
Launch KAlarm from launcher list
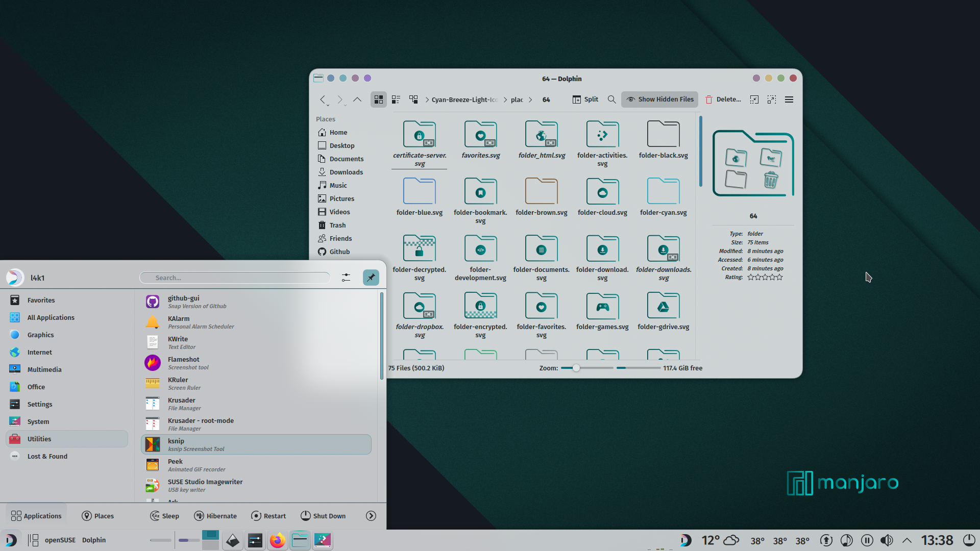(x=256, y=322)
